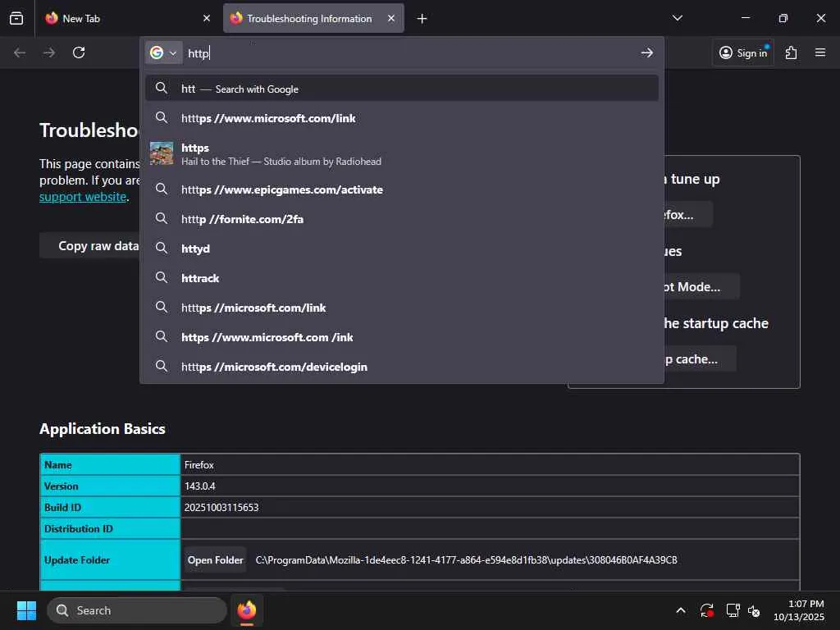Reload the current page

[x=79, y=52]
